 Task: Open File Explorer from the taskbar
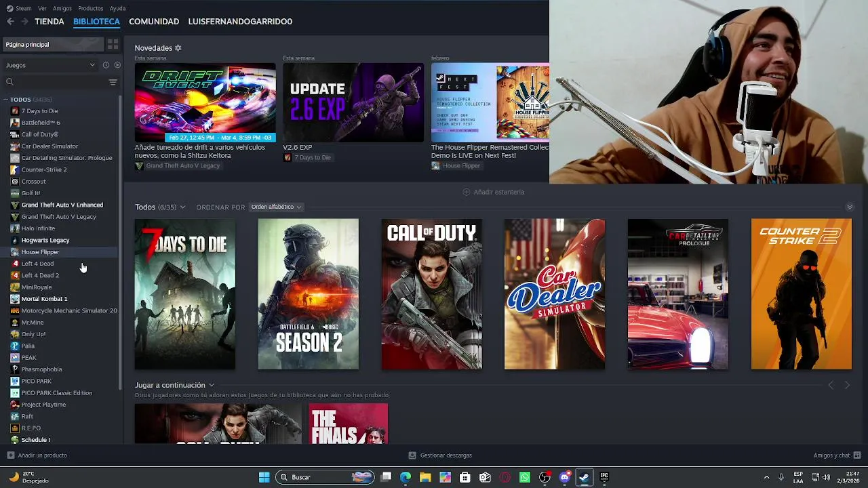click(x=425, y=477)
